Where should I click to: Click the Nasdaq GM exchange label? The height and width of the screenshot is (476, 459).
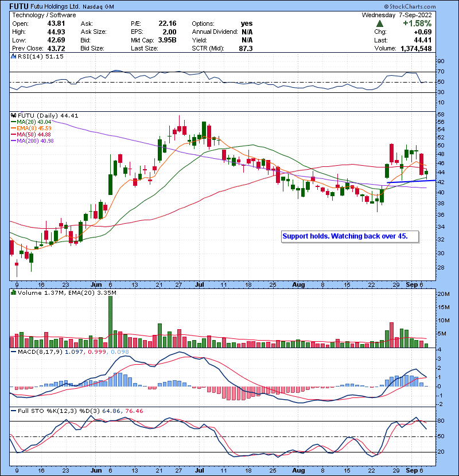98,7
